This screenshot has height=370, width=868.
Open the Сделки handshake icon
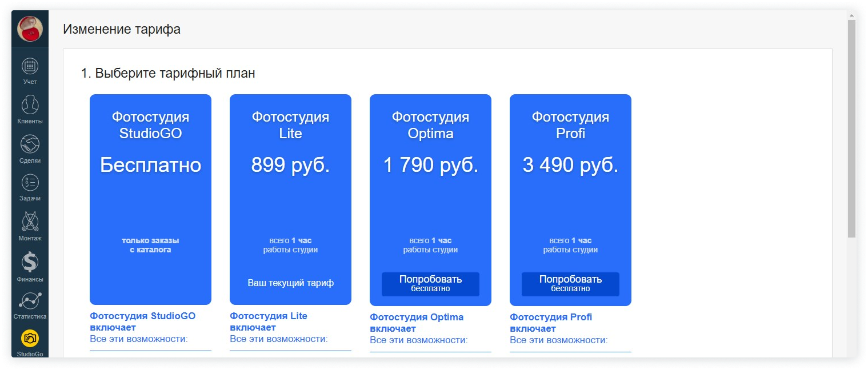tap(30, 144)
